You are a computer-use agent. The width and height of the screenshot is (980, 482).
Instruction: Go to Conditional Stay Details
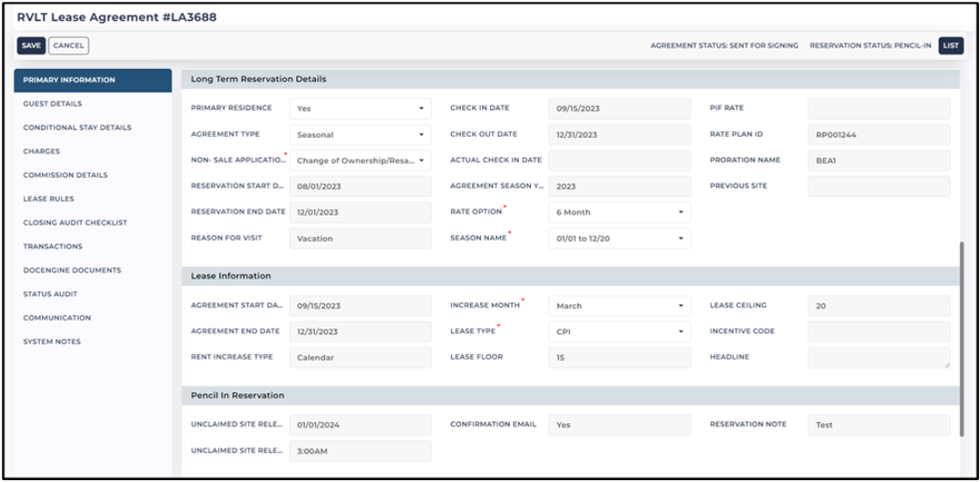78,128
